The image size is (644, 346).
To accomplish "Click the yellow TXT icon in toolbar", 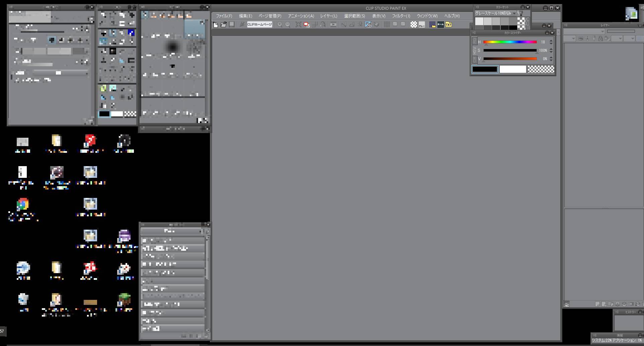I will tap(449, 25).
